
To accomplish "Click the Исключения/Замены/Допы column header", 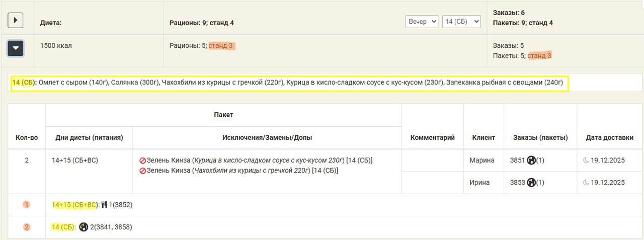I will click(267, 137).
